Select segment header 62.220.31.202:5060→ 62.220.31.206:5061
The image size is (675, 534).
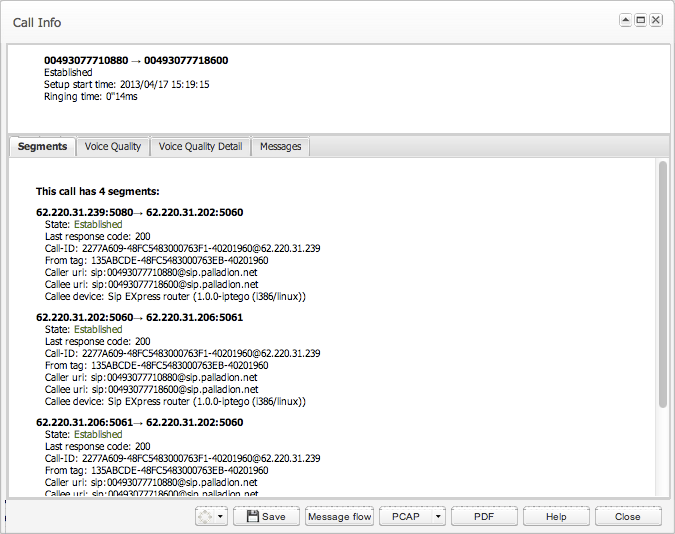point(139,317)
